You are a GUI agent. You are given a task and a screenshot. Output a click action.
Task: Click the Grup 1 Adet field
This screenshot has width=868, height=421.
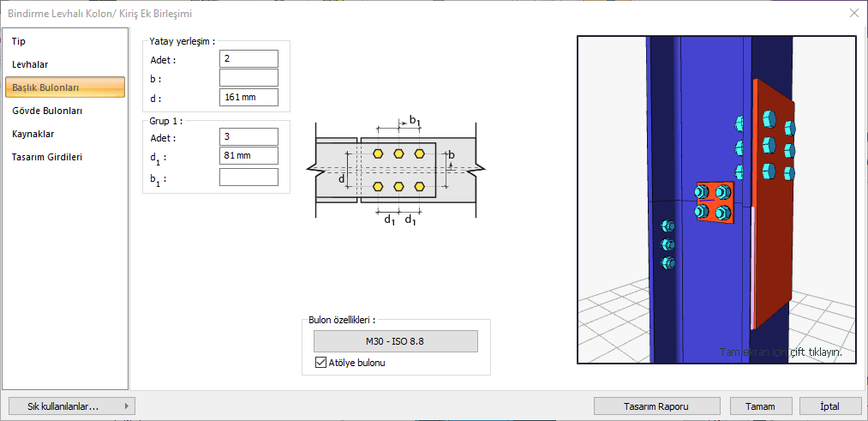point(248,136)
